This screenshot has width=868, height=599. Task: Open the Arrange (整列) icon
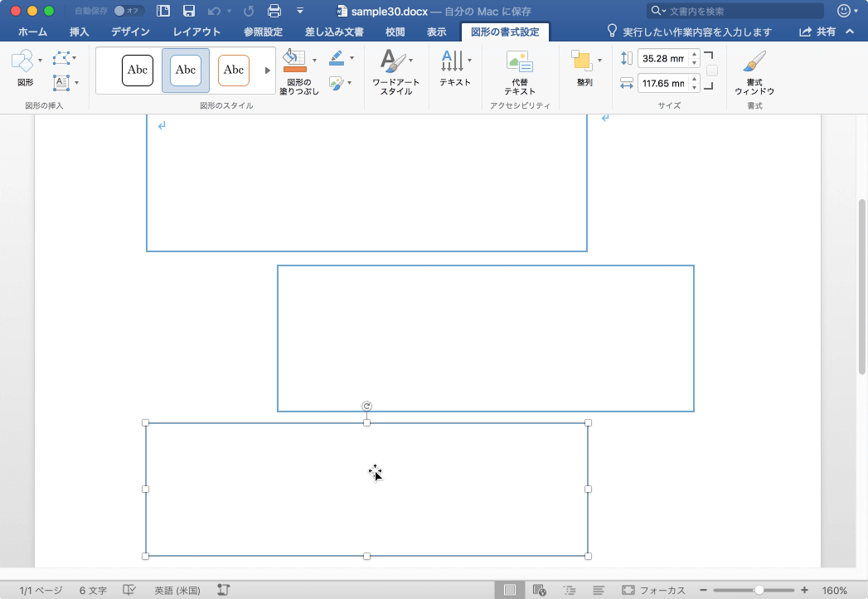(581, 61)
